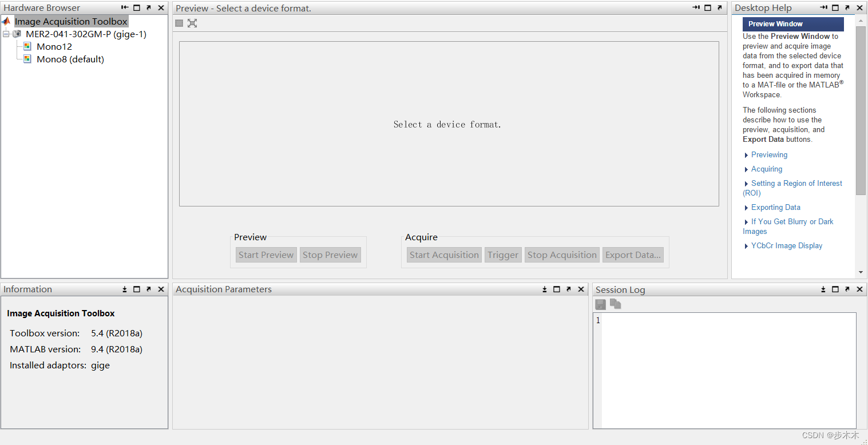Click the save icon in Session Log toolbar
868x445 pixels.
tap(601, 304)
